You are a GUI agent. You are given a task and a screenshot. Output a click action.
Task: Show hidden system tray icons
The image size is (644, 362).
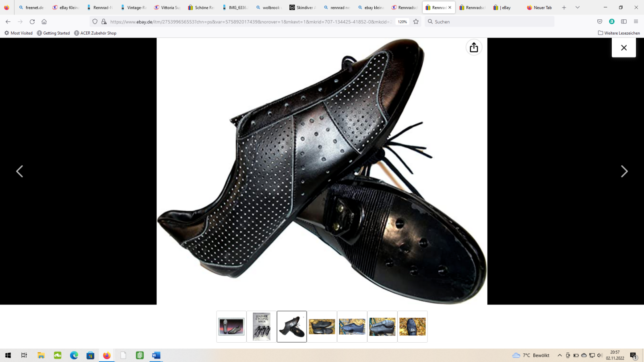coord(559,355)
